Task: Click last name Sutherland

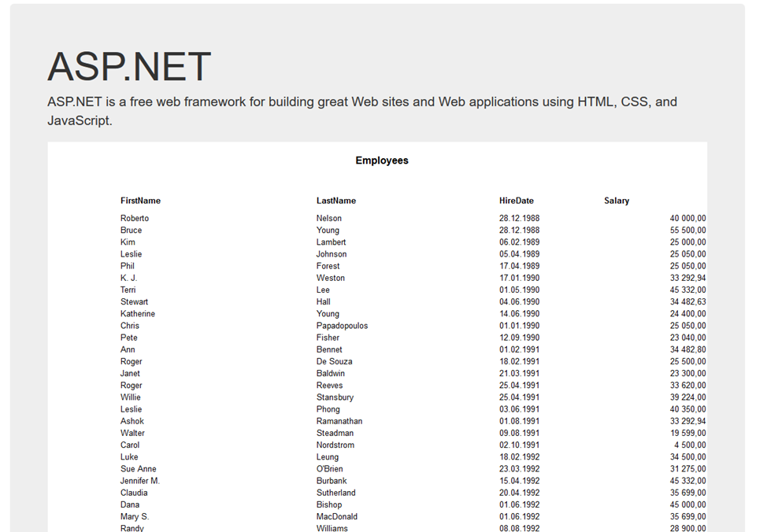Action: [335, 493]
